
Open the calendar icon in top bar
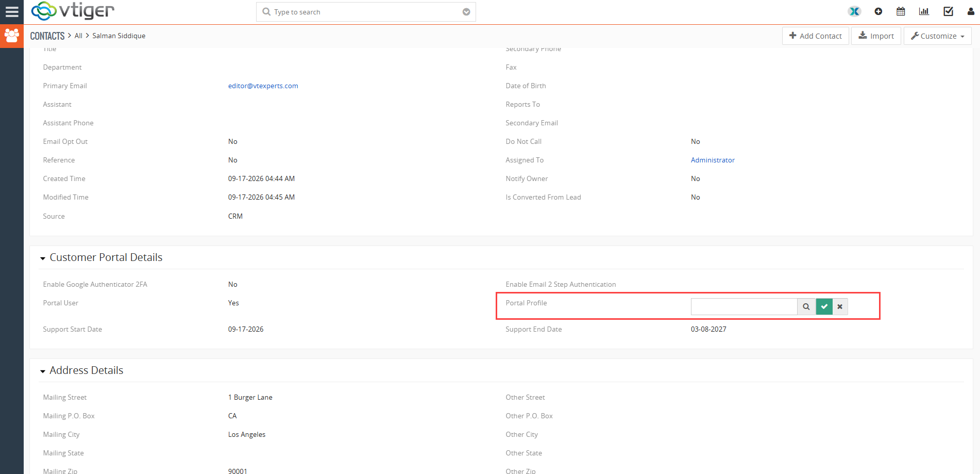coord(901,11)
